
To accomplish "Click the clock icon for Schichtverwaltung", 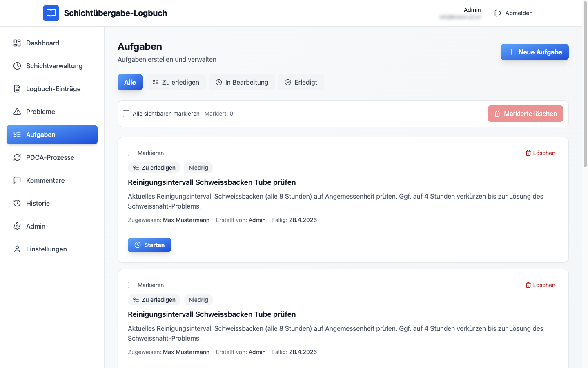I will (17, 66).
